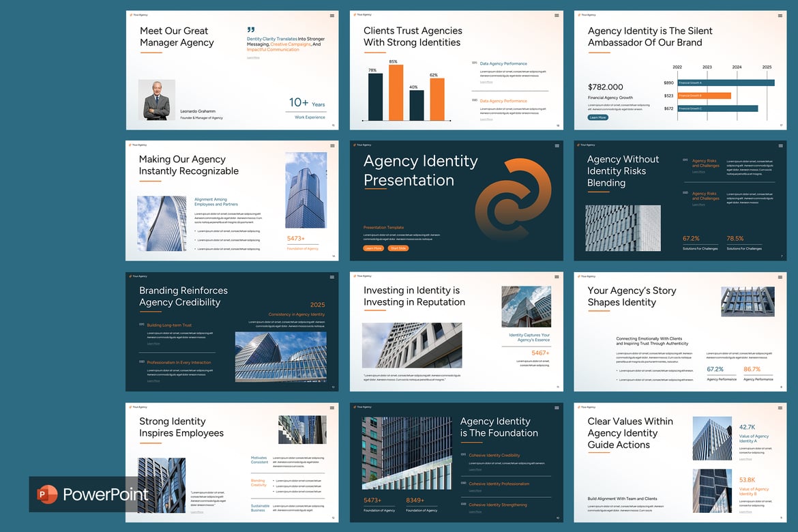Open hamburger menu on Your Agency's Story slide
Viewport: 798px width, 532px height.
point(780,278)
